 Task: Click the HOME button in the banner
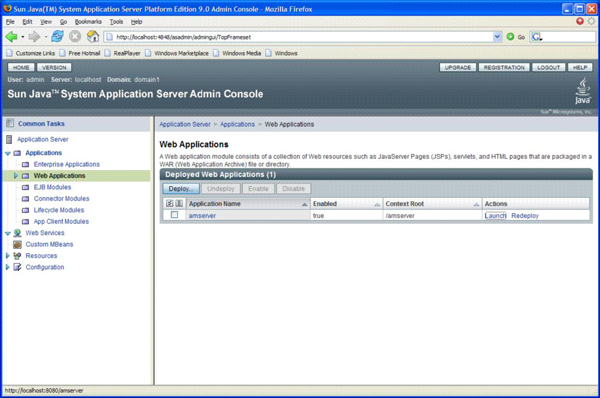[21, 67]
